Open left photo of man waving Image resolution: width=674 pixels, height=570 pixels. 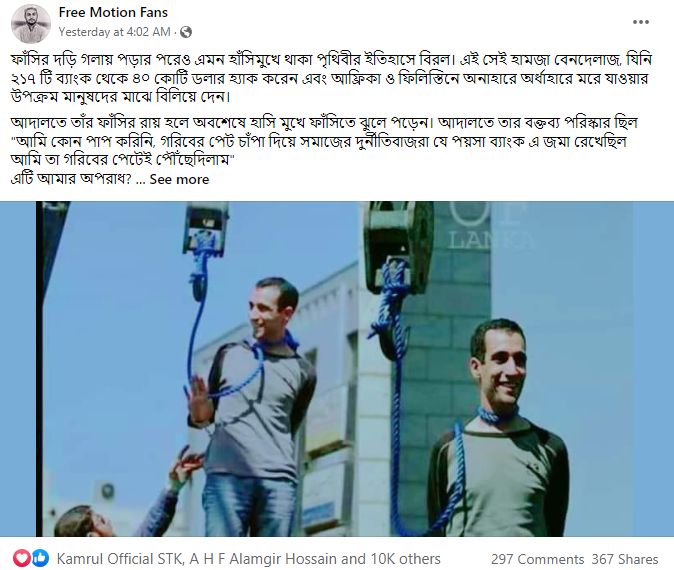[x=197, y=369]
